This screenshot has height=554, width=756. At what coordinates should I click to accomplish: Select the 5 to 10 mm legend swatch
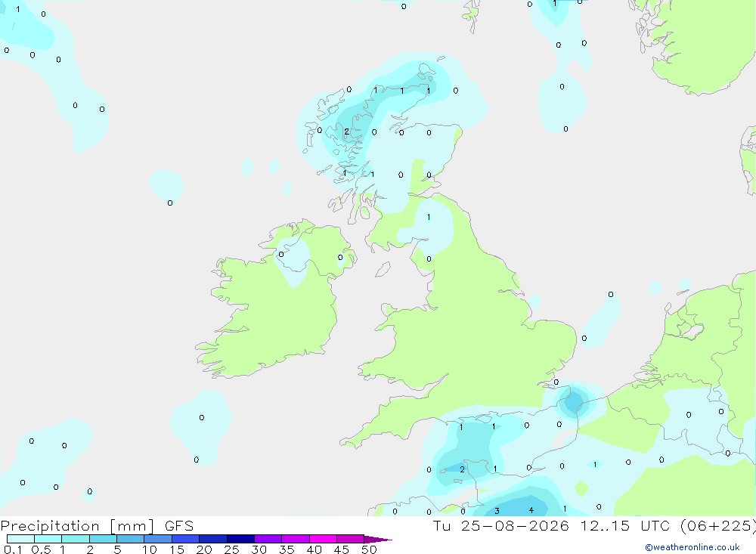pyautogui.click(x=131, y=539)
